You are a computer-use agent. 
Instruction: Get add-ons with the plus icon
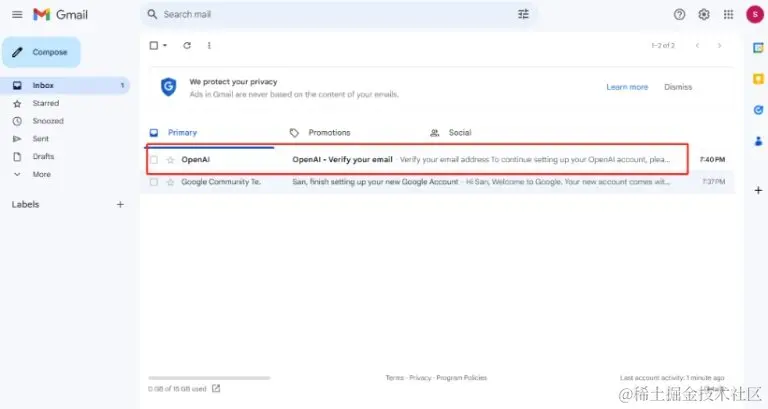point(758,190)
